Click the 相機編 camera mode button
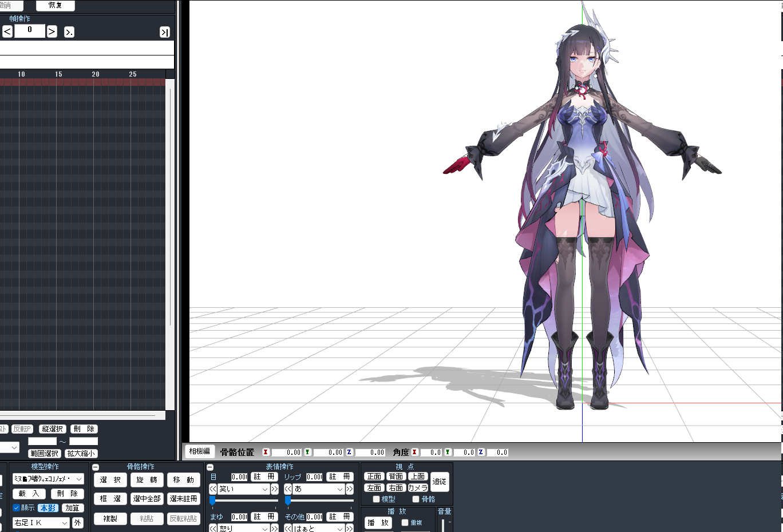Screen dimensions: 783x532 (200, 451)
